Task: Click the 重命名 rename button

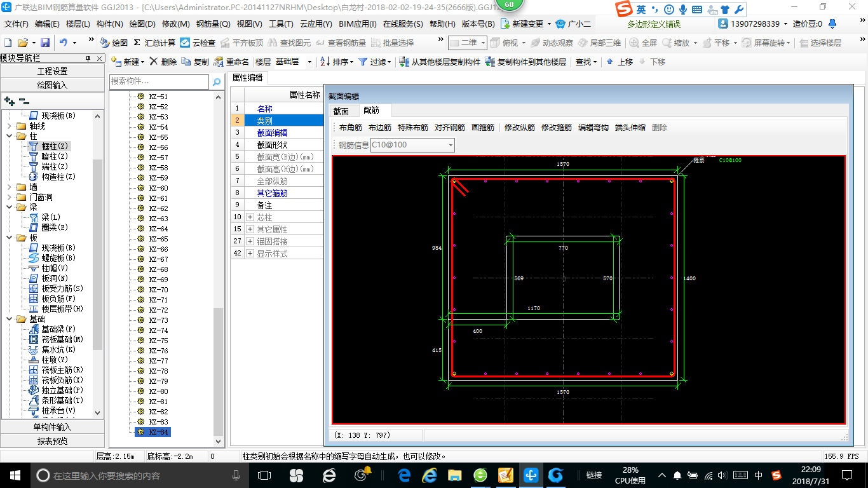Action: [231, 62]
